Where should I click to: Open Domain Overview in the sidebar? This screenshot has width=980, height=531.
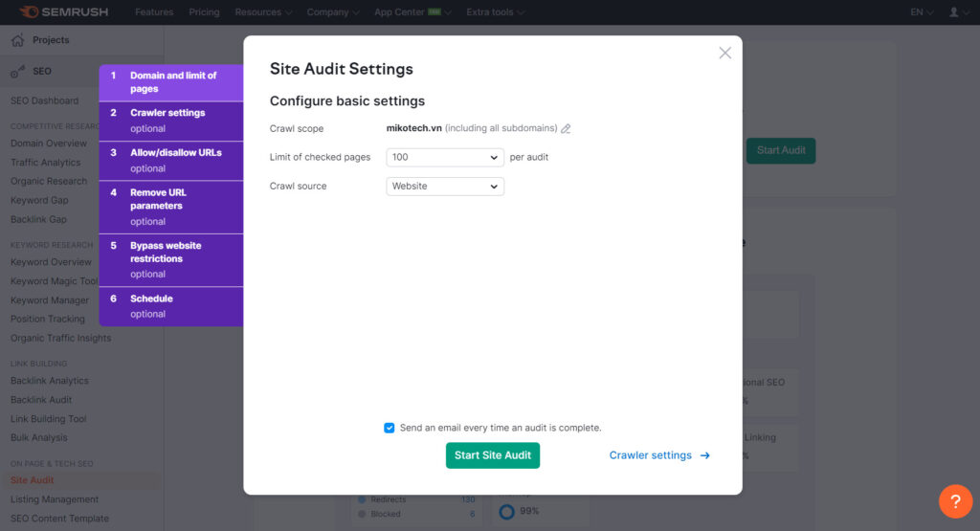(49, 144)
